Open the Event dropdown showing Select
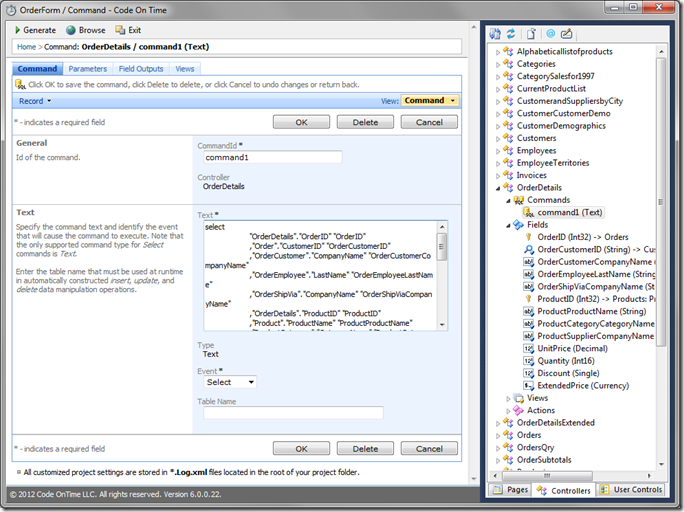 [230, 382]
